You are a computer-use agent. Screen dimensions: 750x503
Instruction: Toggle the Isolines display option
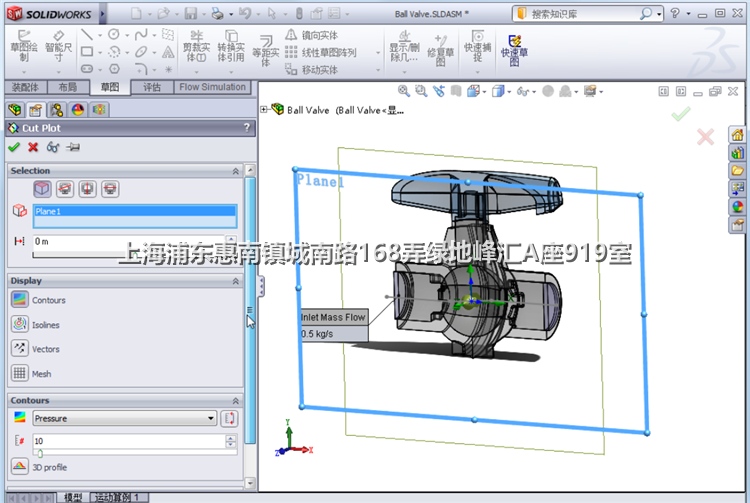pos(20,324)
